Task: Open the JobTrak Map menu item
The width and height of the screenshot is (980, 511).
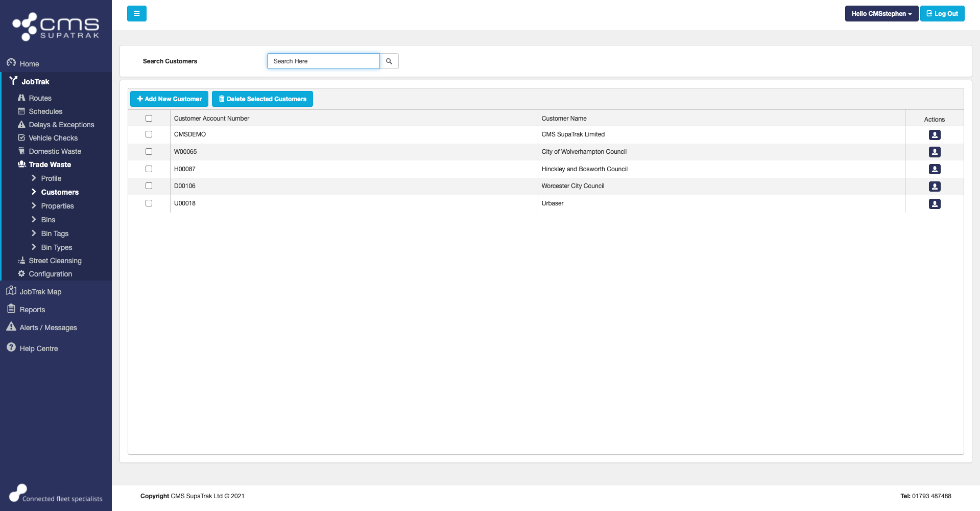Action: coord(40,292)
